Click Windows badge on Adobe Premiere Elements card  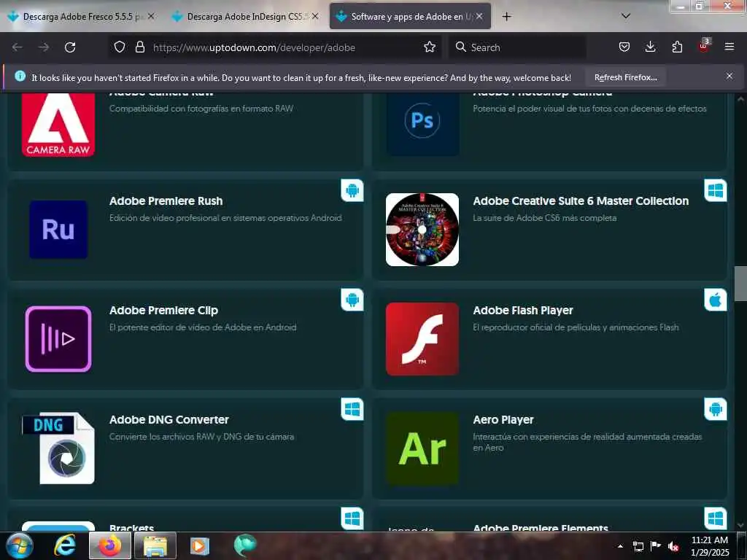point(716,519)
